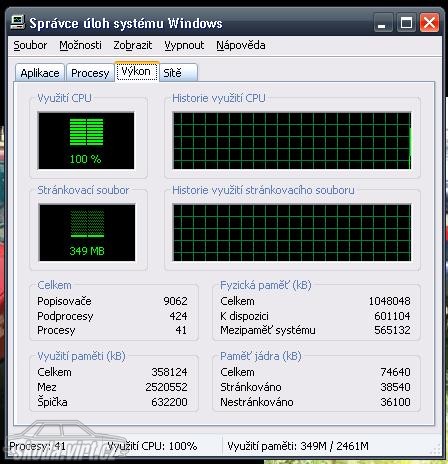
Task: Click the CPU usage 100 % gauge
Action: 86,141
